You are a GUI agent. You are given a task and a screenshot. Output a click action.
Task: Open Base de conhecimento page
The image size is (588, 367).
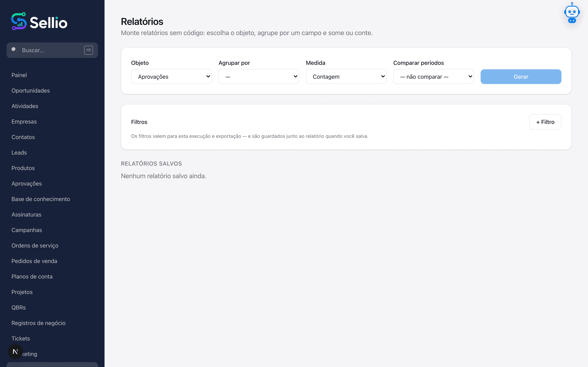(x=41, y=199)
